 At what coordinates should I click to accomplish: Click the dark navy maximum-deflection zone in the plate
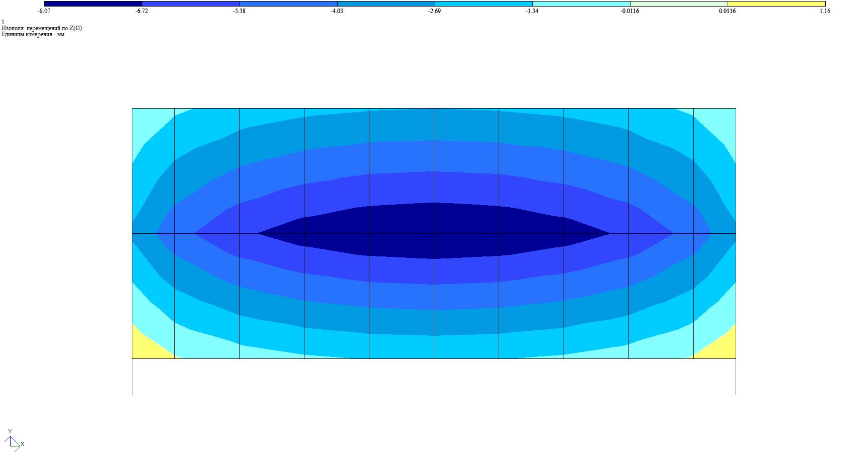(434, 231)
